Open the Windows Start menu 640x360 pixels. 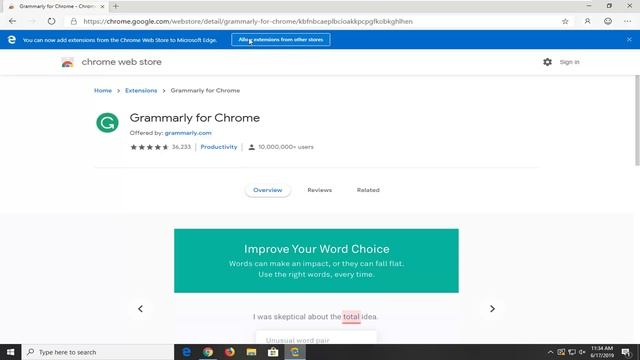click(x=11, y=352)
